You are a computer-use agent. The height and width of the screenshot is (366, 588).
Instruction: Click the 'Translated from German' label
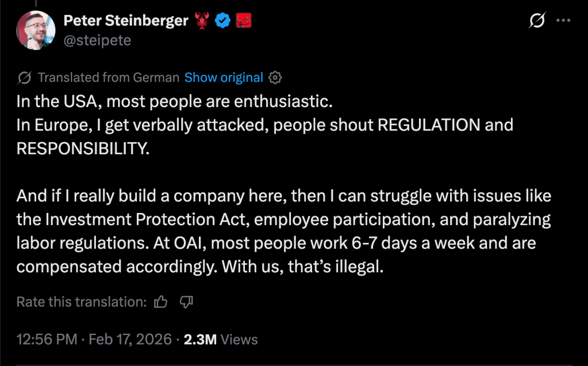109,78
